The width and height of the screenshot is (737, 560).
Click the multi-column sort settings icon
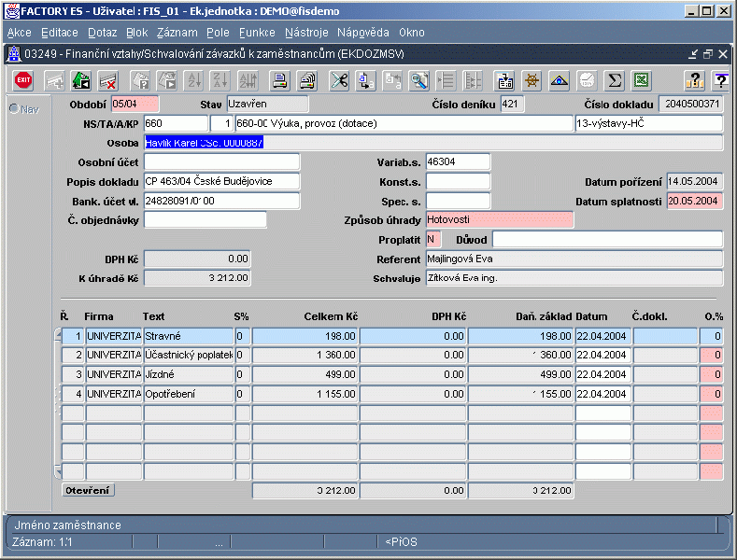tap(248, 80)
